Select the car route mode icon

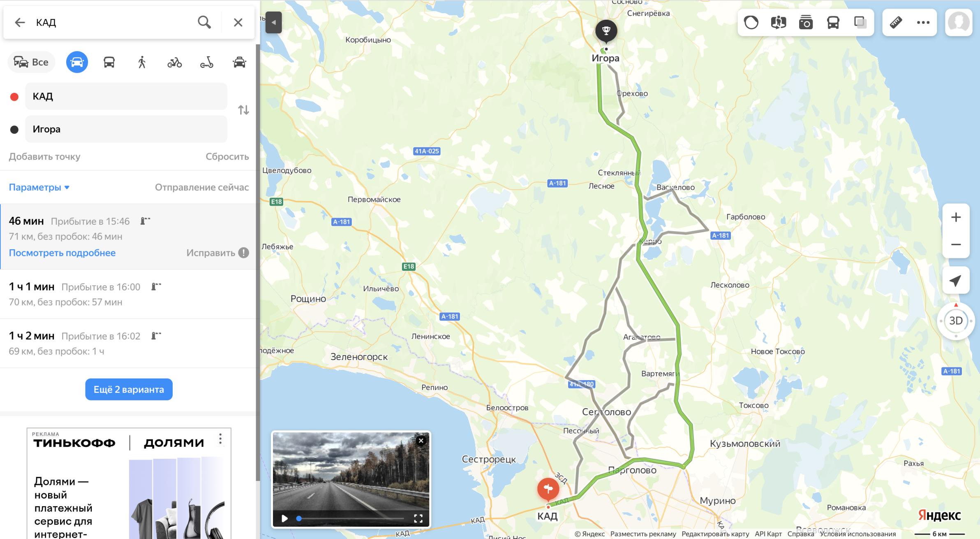tap(77, 62)
